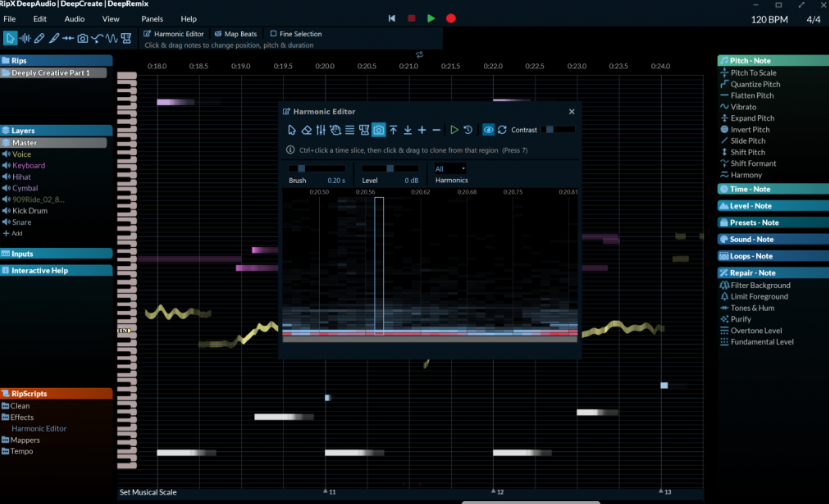Expand the Presets - Note panel

coord(772,223)
